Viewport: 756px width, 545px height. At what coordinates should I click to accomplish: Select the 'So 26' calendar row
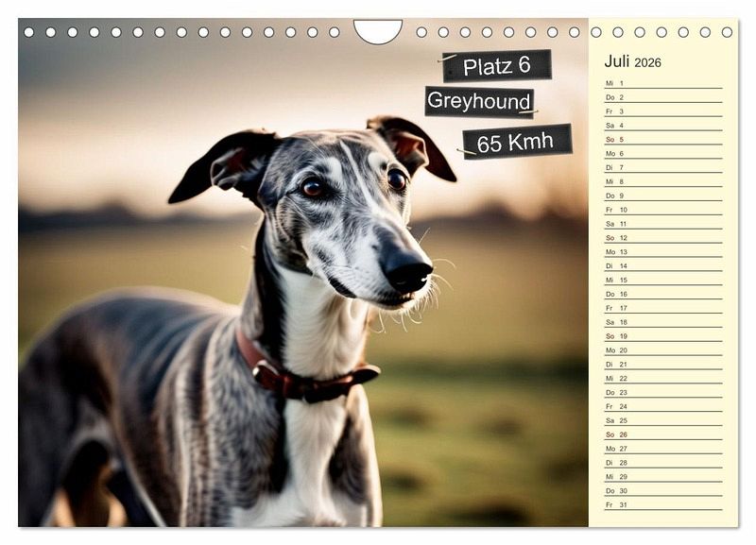(663, 434)
